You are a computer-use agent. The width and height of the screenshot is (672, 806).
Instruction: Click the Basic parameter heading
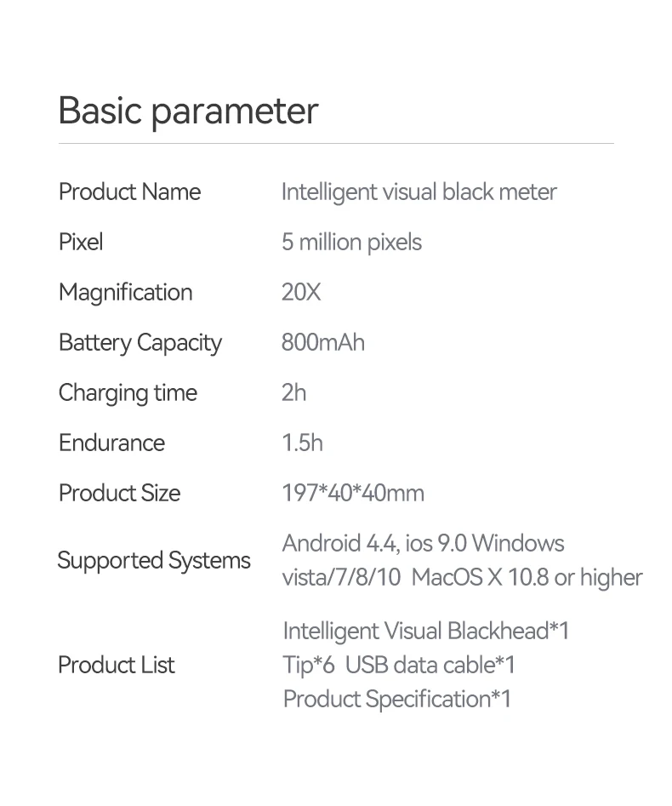[x=188, y=111]
